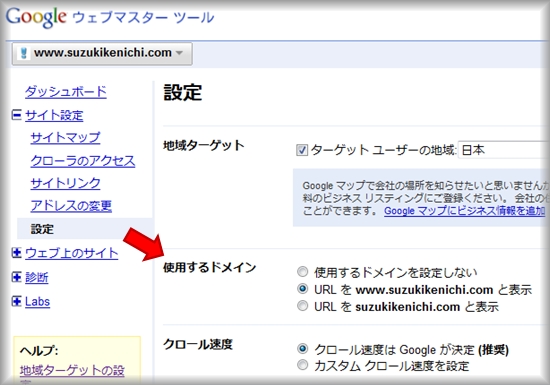This screenshot has width=550, height=385.
Task: Click the site icon beside www.suzukikenichi.com
Action: click(x=24, y=53)
